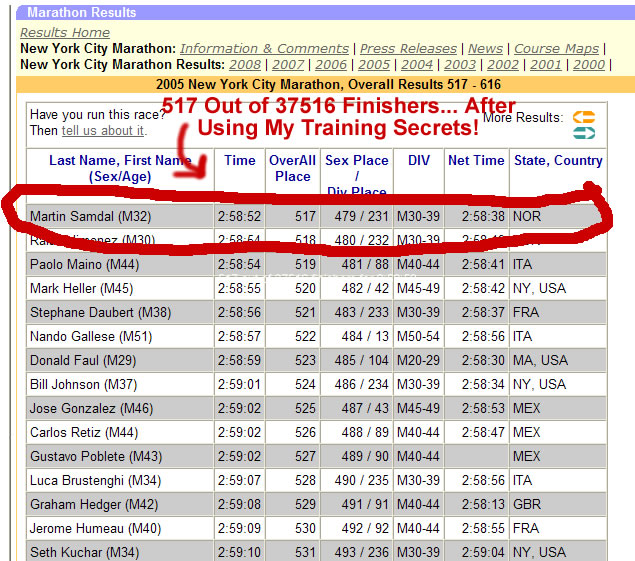Click overall place 520 cell
This screenshot has width=635, height=561.
point(293,288)
